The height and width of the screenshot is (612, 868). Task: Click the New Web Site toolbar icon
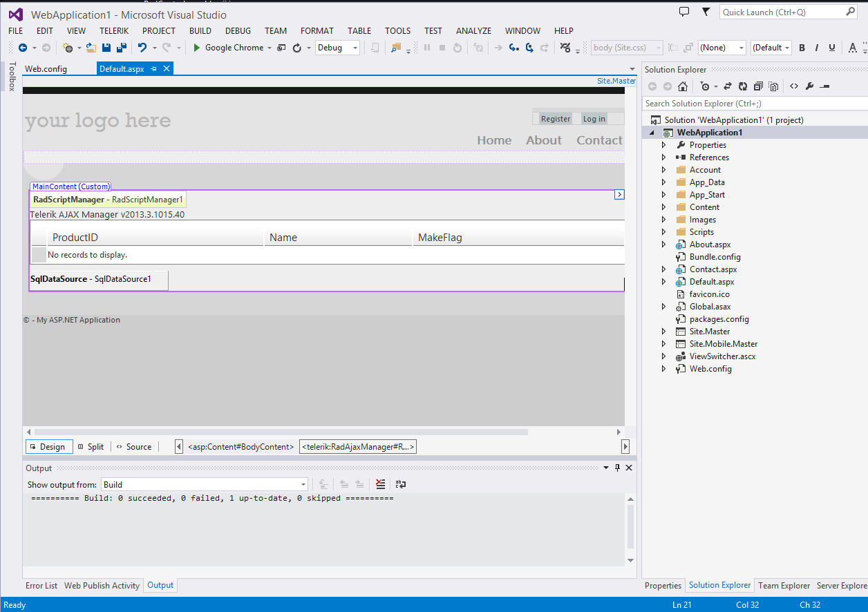tap(68, 48)
